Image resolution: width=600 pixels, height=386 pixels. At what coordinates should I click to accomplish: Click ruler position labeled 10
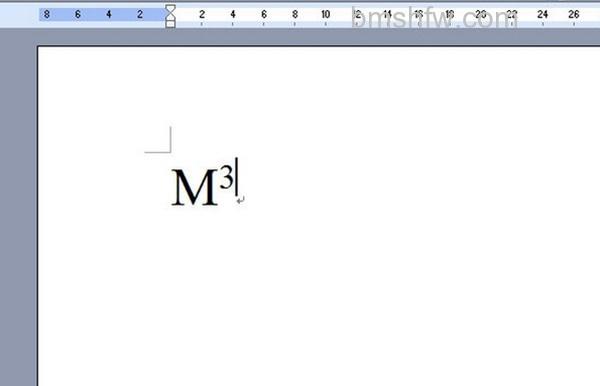(x=326, y=15)
